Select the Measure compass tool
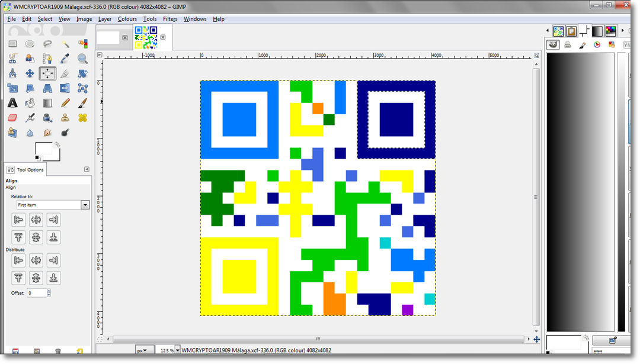Screen dimensions: 640x364 [12, 73]
